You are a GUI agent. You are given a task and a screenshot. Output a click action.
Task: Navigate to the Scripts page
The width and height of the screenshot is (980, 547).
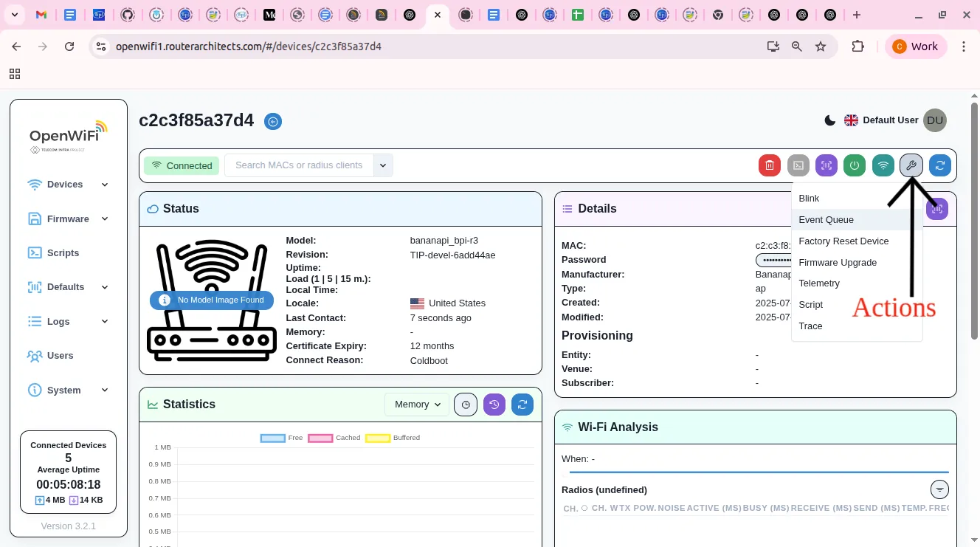[63, 253]
